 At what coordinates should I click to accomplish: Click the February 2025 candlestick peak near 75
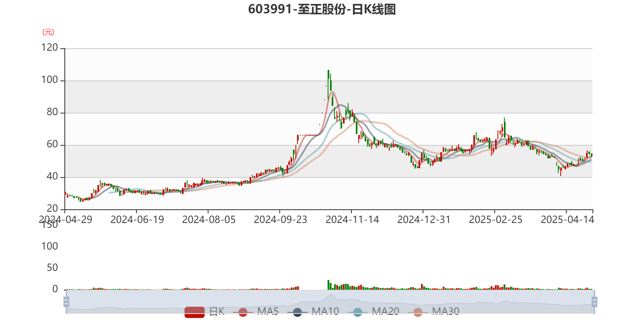pos(504,128)
